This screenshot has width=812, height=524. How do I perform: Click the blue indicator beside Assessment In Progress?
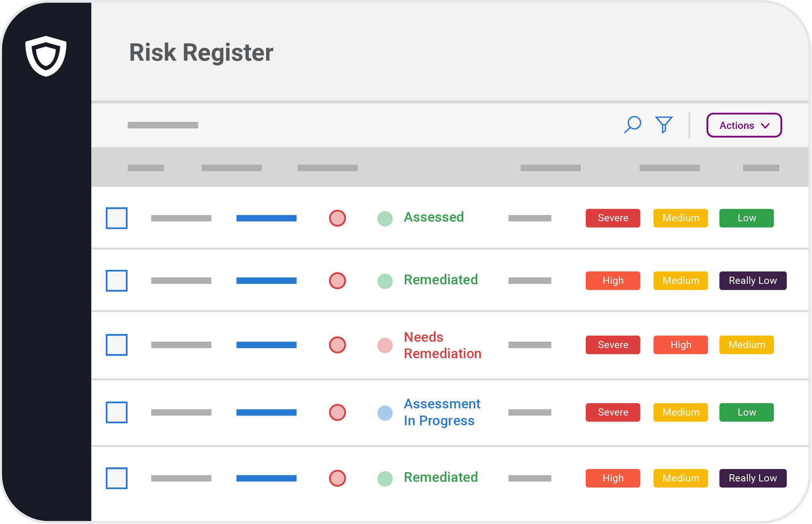click(x=385, y=412)
